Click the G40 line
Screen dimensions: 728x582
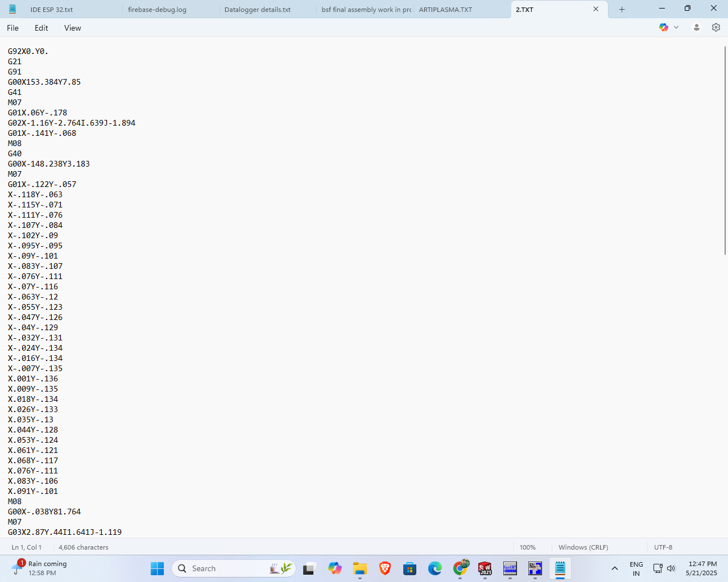tap(15, 153)
